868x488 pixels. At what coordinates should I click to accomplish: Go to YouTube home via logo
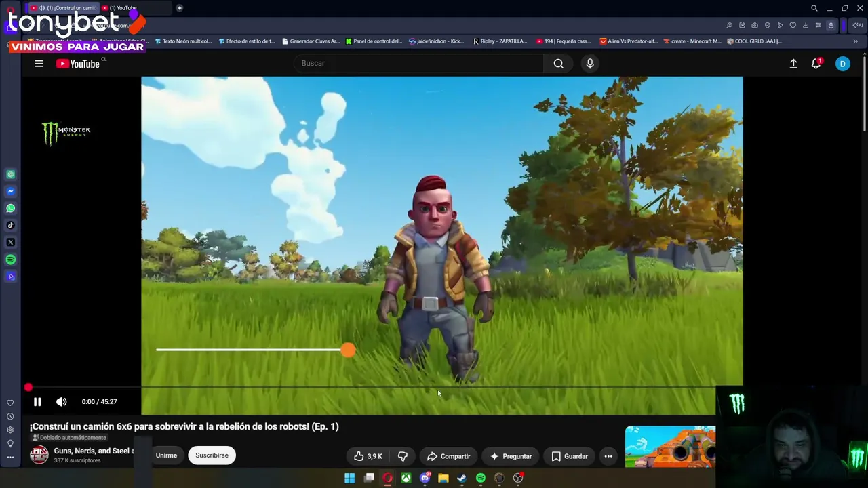coord(78,64)
